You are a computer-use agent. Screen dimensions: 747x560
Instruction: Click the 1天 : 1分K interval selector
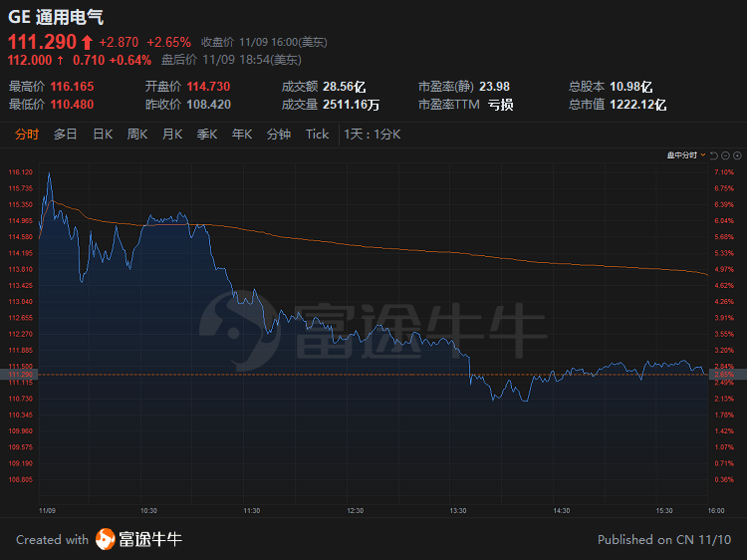pyautogui.click(x=373, y=135)
